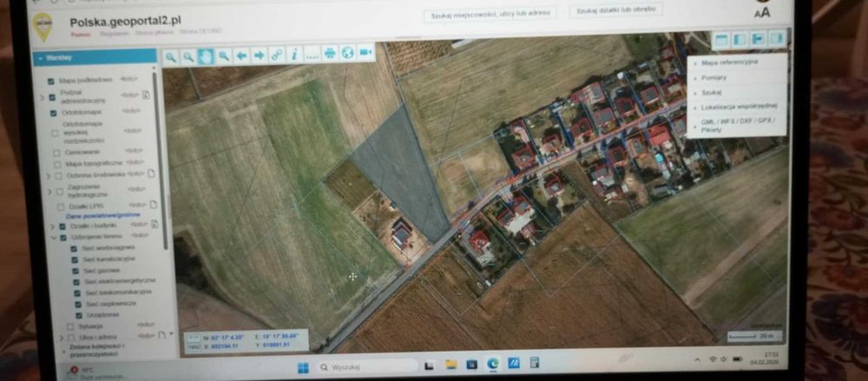Expand Działki i budynki tree node
This screenshot has height=381, width=868.
click(53, 227)
